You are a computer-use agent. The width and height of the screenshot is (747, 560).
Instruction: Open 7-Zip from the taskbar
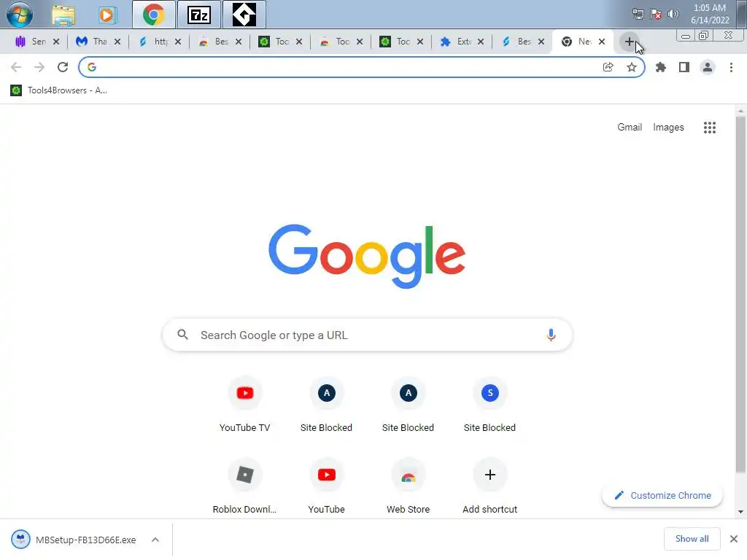coord(198,15)
